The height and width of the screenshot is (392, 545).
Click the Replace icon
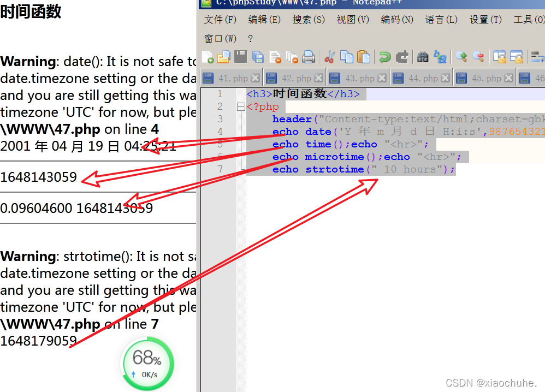440,57
